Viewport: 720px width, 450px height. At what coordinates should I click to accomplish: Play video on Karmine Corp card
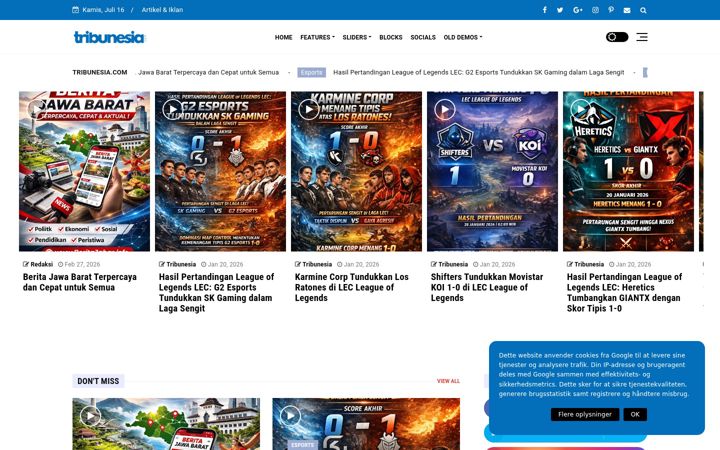point(309,109)
